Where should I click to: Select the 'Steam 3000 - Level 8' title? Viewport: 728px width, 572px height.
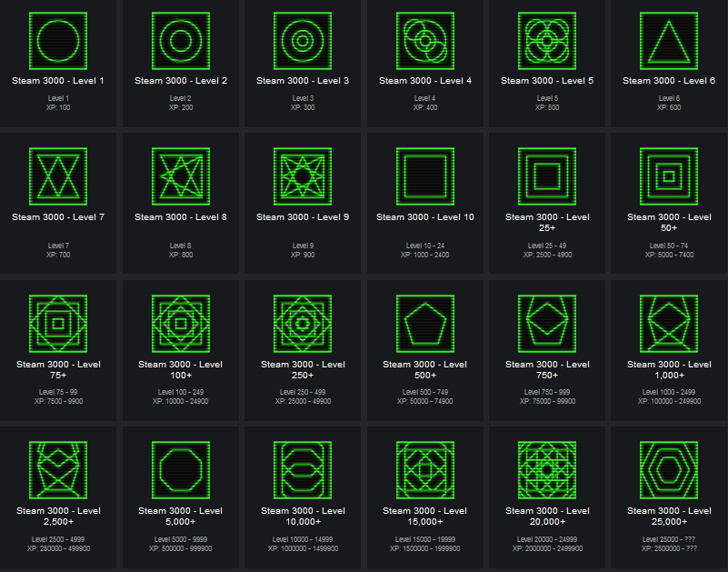click(181, 217)
